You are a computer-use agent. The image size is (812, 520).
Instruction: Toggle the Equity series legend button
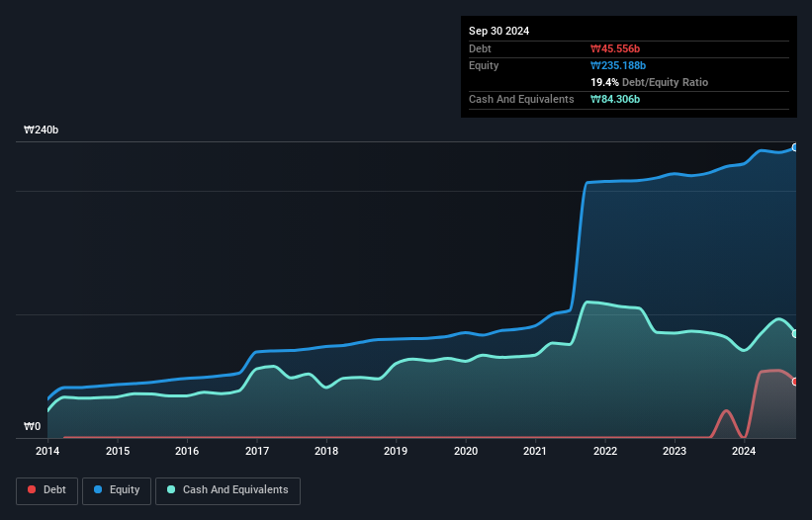(117, 490)
